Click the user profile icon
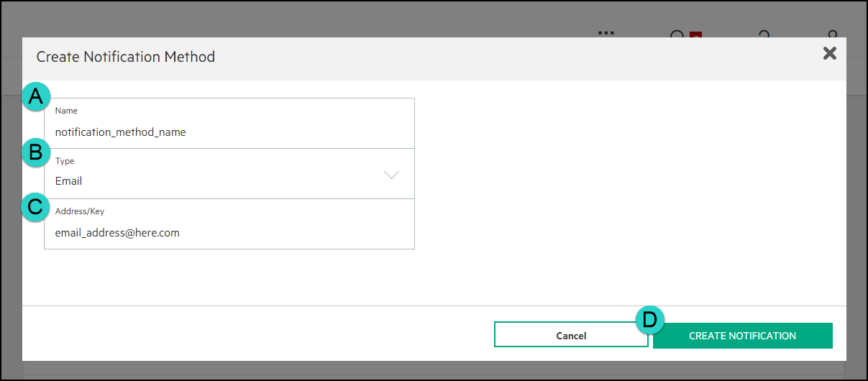 (x=833, y=34)
